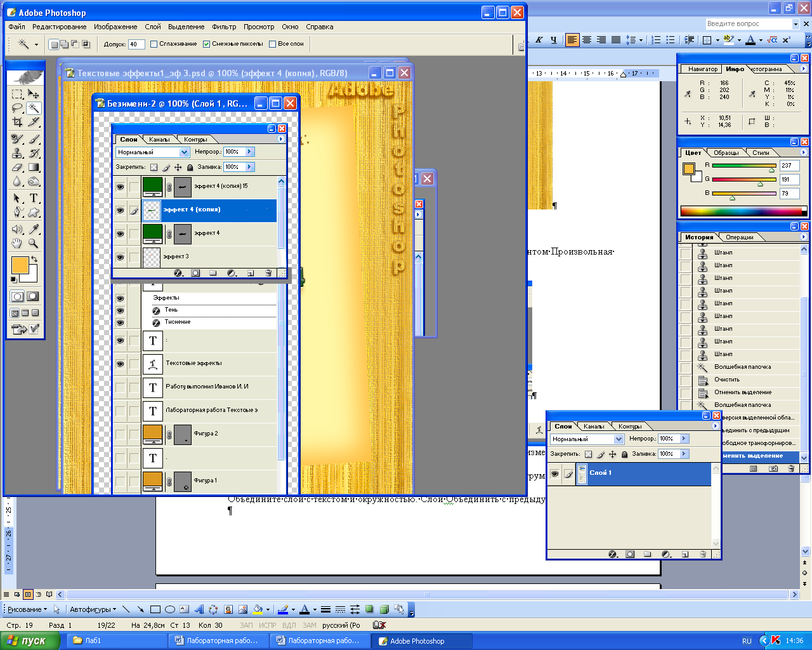This screenshot has height=650, width=812.
Task: Select the Oval shape in Drawing toolbar
Action: [x=169, y=609]
